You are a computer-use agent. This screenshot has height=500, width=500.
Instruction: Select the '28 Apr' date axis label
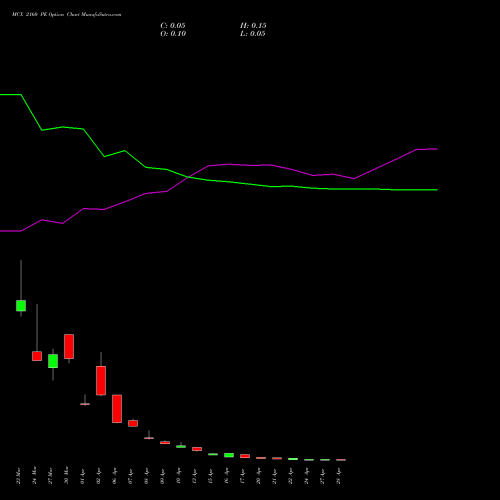coord(338,476)
